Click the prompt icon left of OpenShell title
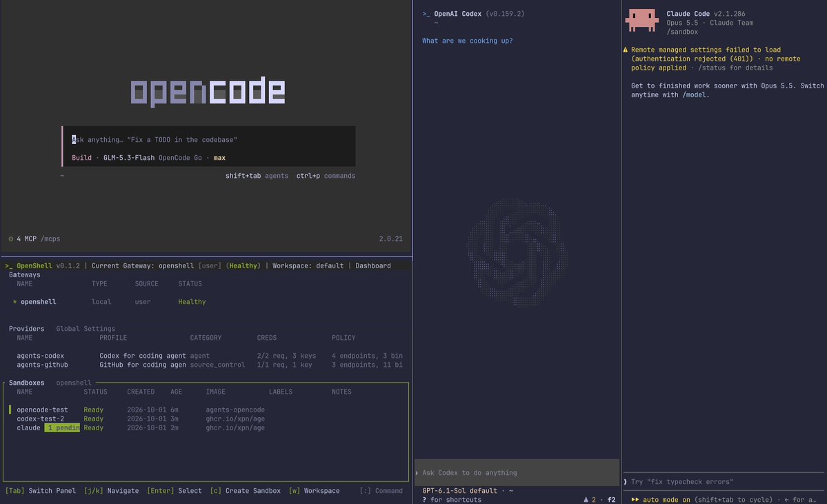827x504 pixels. pos(9,265)
